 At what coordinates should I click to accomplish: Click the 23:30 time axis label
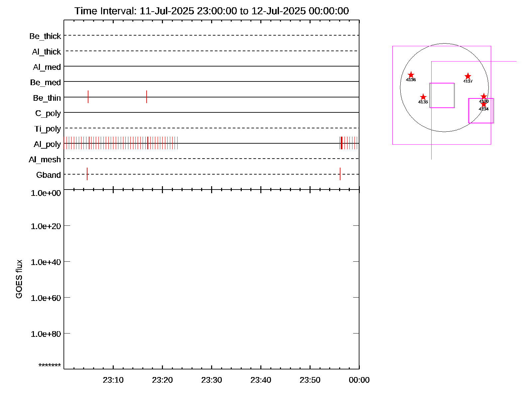click(211, 380)
